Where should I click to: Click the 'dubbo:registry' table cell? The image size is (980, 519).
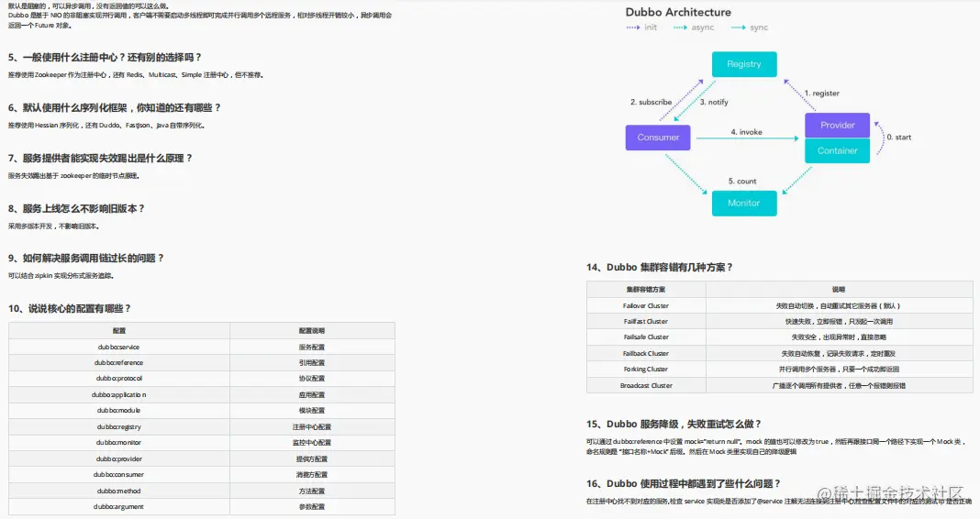[118, 426]
